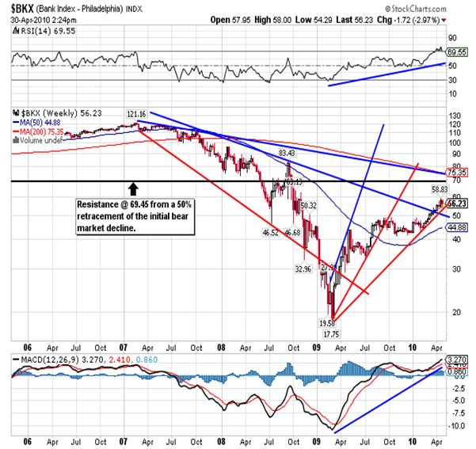Click the 20 level on the price axis
The width and height of the screenshot is (476, 449).
[456, 312]
